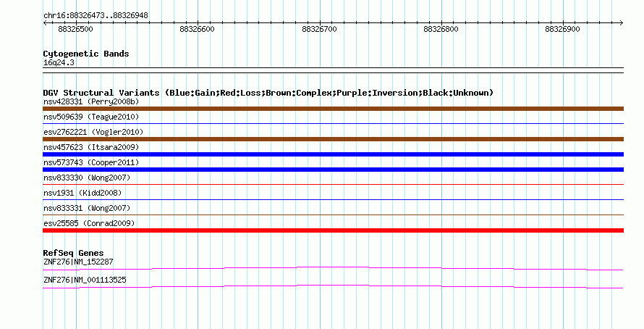Click the right arrow of the ruler
Image resolution: width=644 pixels, height=329 pixels.
click(622, 22)
